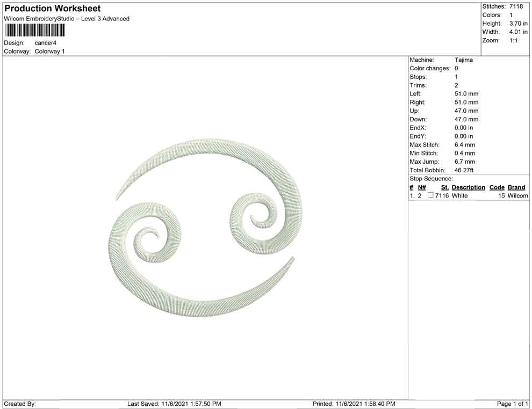Viewport: 532px width, 409px height.
Task: Click the Height value 3.70 in
Action: 519,24
